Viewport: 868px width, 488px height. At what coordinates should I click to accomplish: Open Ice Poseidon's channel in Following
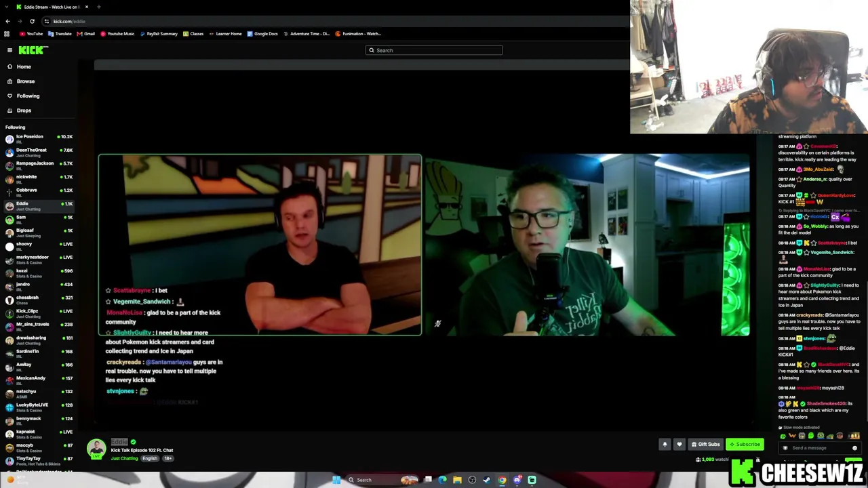click(x=41, y=139)
